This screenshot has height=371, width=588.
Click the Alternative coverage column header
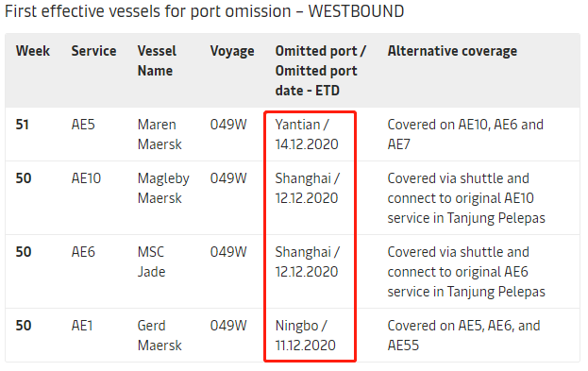[452, 51]
